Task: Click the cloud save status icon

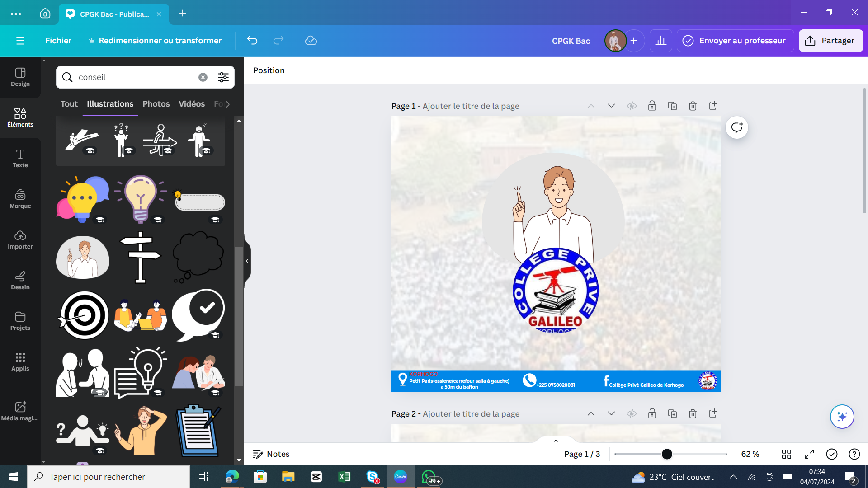Action: pyautogui.click(x=311, y=41)
